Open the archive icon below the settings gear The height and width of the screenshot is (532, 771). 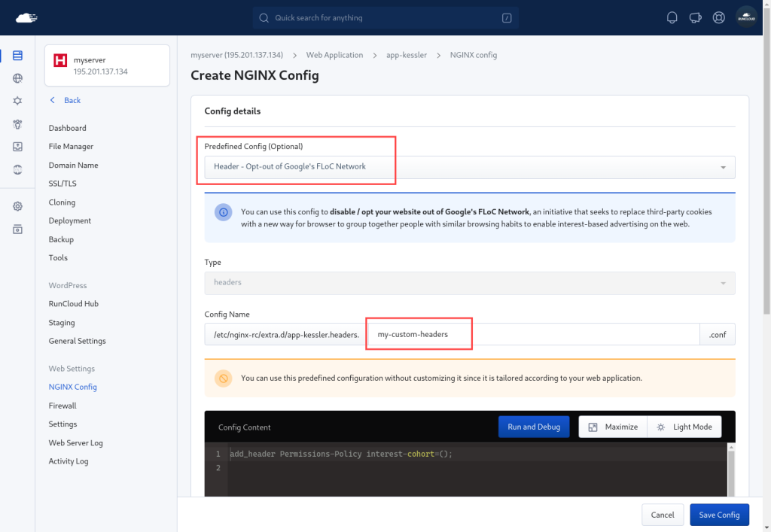[x=18, y=230]
